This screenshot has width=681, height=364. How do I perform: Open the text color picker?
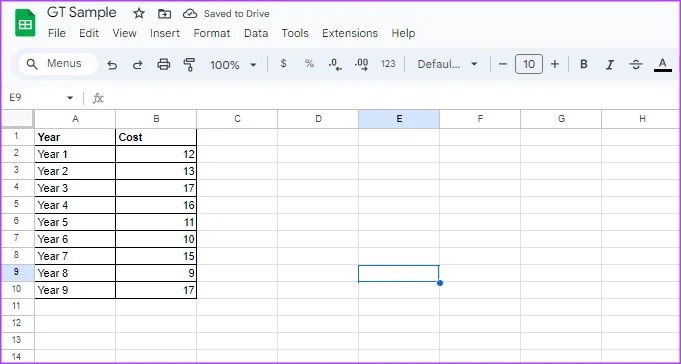(x=662, y=65)
